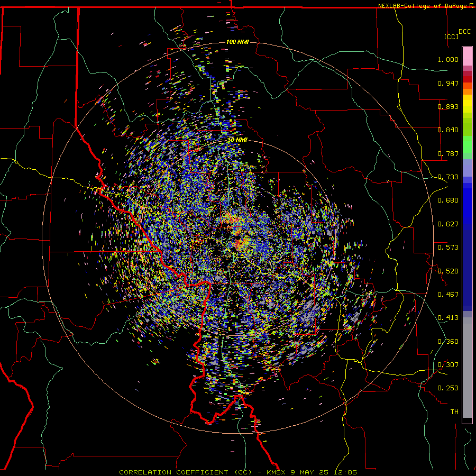The width and height of the screenshot is (476, 476).
Task: Select the 0.787 scale value
Action: tap(448, 153)
